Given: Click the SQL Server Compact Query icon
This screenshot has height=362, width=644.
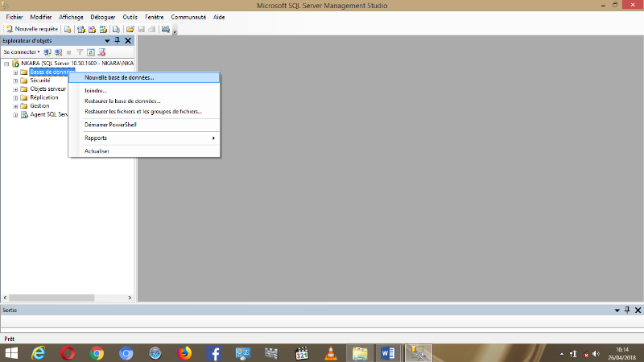Looking at the screenshot, I should (116, 29).
